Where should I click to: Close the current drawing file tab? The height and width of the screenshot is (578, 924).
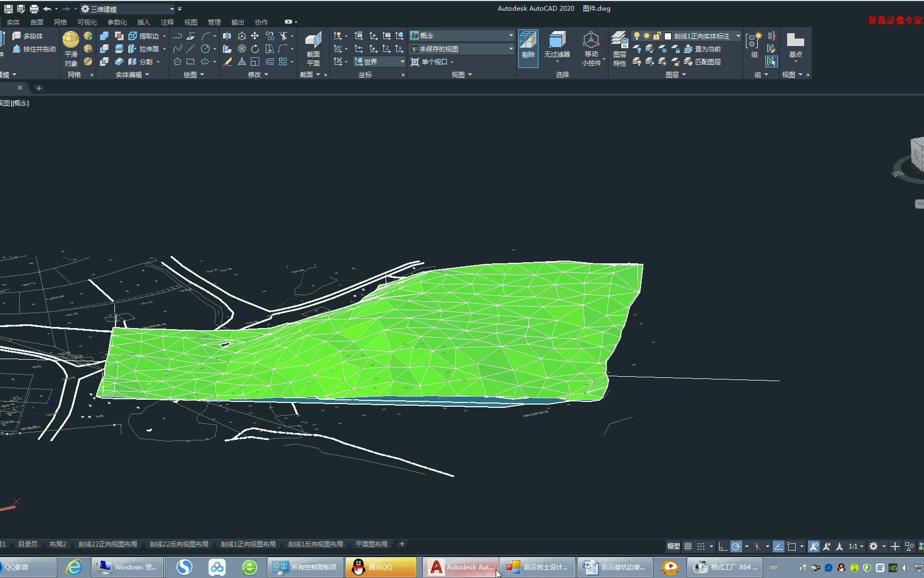(x=20, y=88)
